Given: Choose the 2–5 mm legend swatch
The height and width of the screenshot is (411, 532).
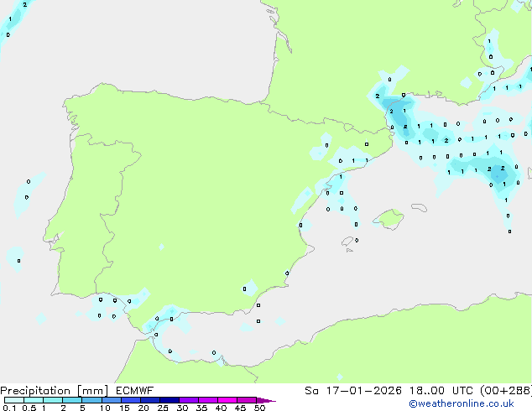Looking at the screenshot, I should (72, 400).
